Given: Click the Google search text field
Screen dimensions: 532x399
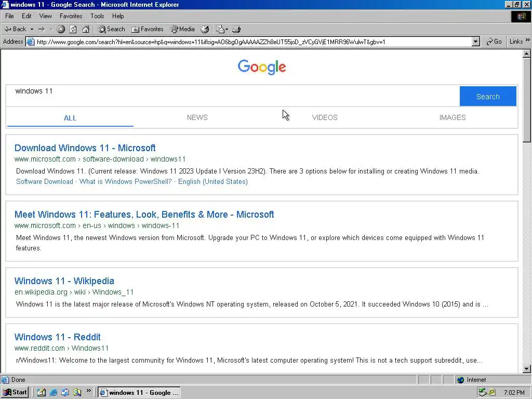Looking at the screenshot, I should point(233,96).
